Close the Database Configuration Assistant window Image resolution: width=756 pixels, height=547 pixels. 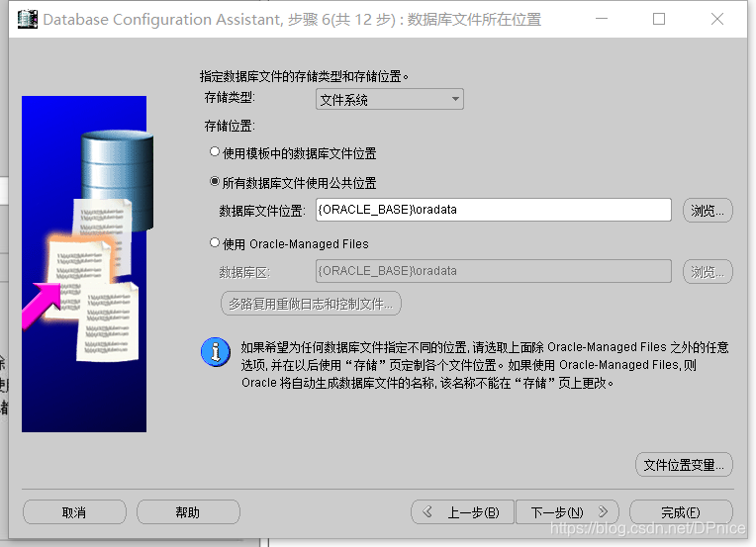pyautogui.click(x=717, y=19)
